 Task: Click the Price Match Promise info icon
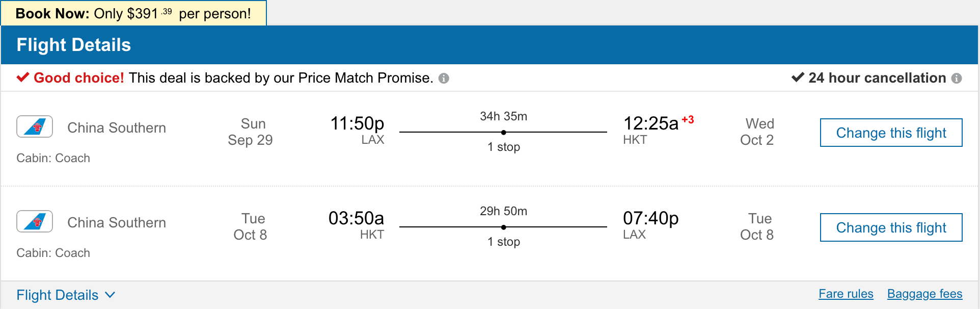pyautogui.click(x=444, y=79)
